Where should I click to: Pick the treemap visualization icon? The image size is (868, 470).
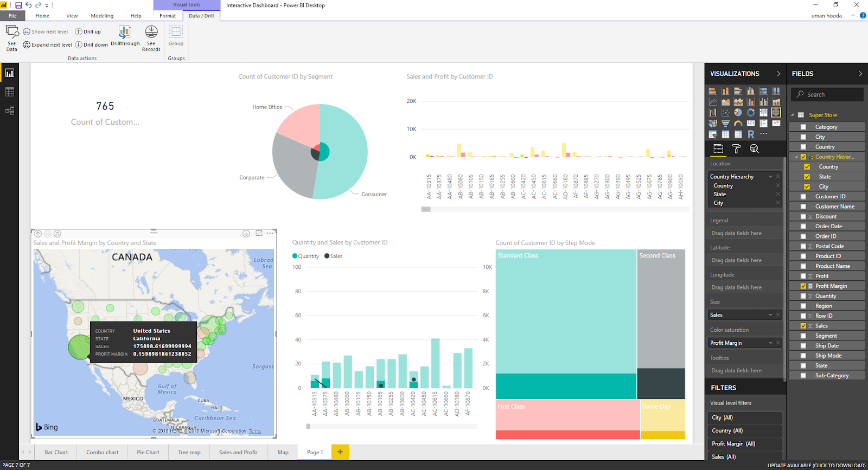[x=763, y=113]
